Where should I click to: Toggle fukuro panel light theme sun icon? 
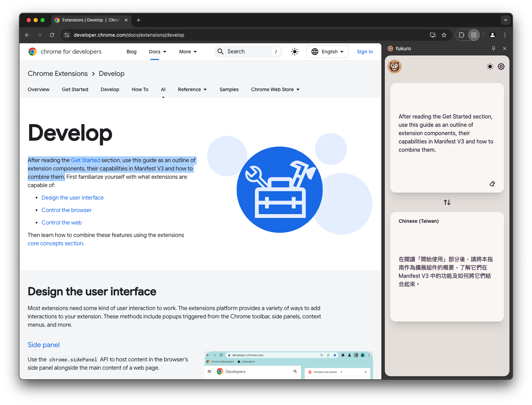tap(490, 67)
